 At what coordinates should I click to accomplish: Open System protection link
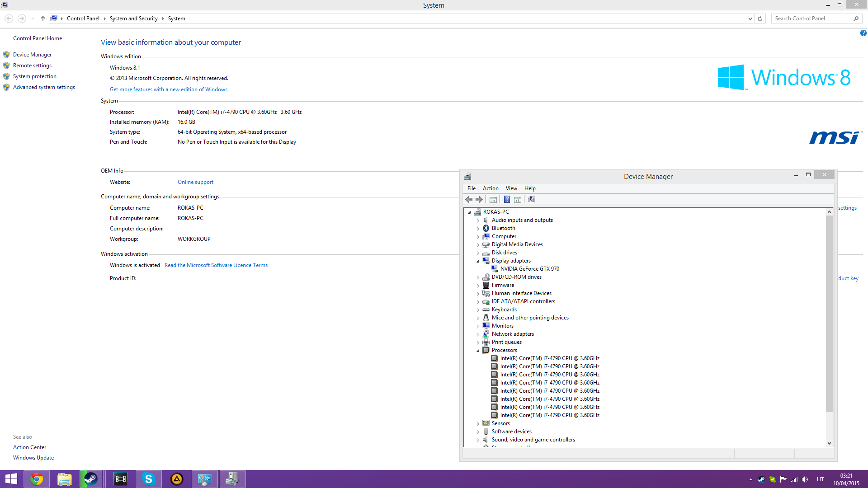pyautogui.click(x=35, y=76)
